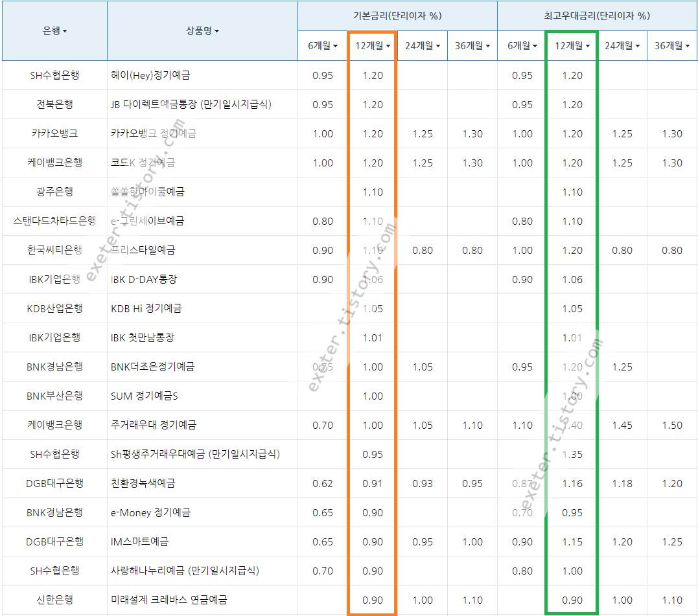The image size is (698, 616).
Task: Click SH수협은행 in the 헤이(Hey)정기예금 row
Action: click(x=54, y=75)
